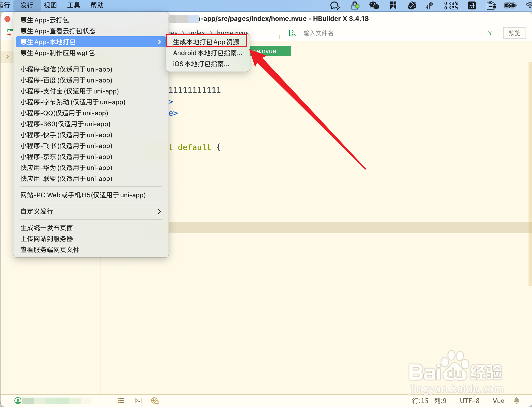Publish to 小程序-支付宝
Viewport: 532px width, 407px height.
point(91,91)
